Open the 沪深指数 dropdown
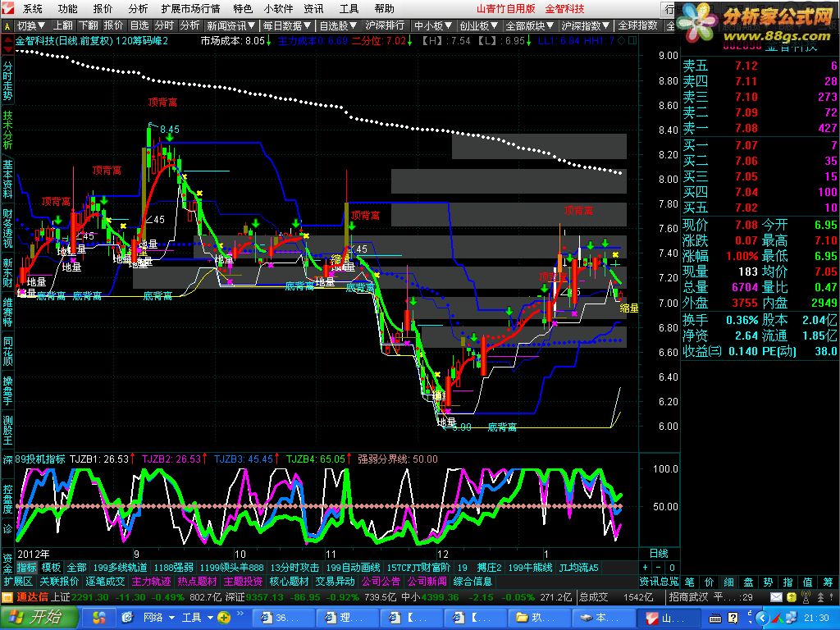Screen dimensions: 840x630 point(586,25)
